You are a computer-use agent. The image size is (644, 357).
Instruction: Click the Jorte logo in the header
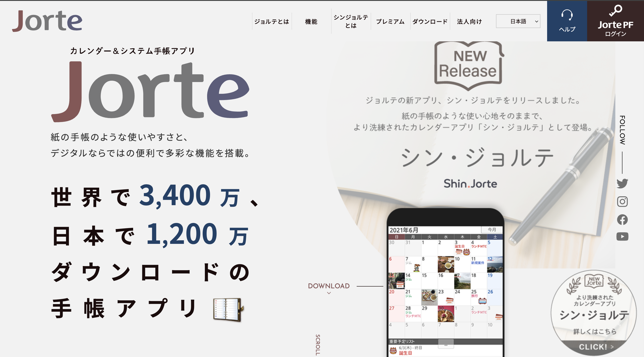pos(47,21)
